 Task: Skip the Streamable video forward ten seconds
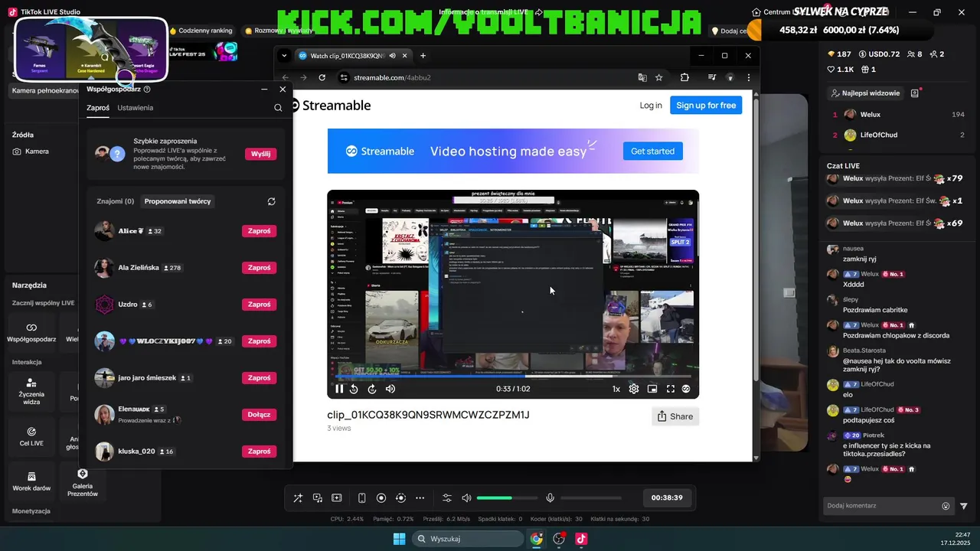(x=372, y=389)
